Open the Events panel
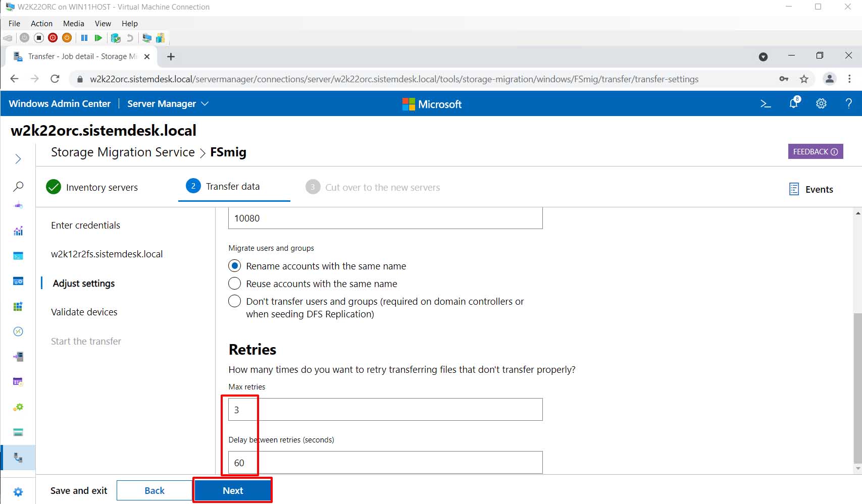The image size is (862, 504). 811,189
